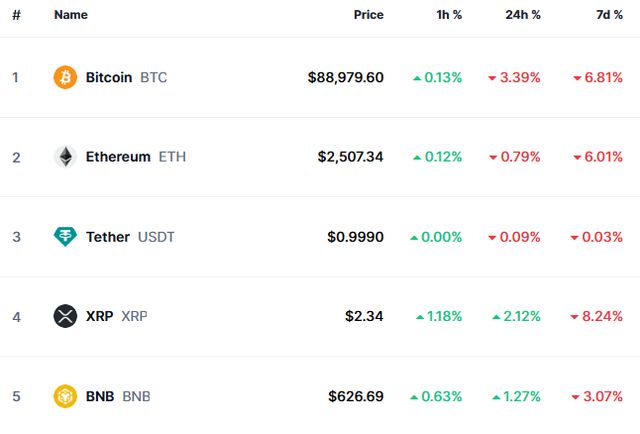Sort by the # rank column

point(16,15)
